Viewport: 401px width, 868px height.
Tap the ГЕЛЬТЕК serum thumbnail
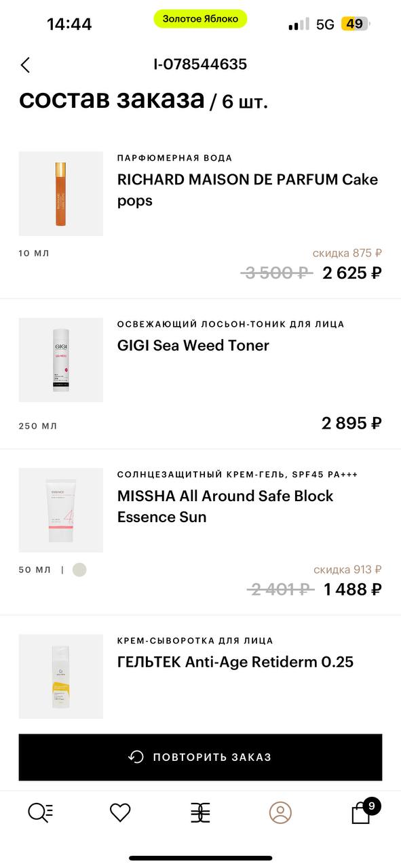tap(61, 677)
